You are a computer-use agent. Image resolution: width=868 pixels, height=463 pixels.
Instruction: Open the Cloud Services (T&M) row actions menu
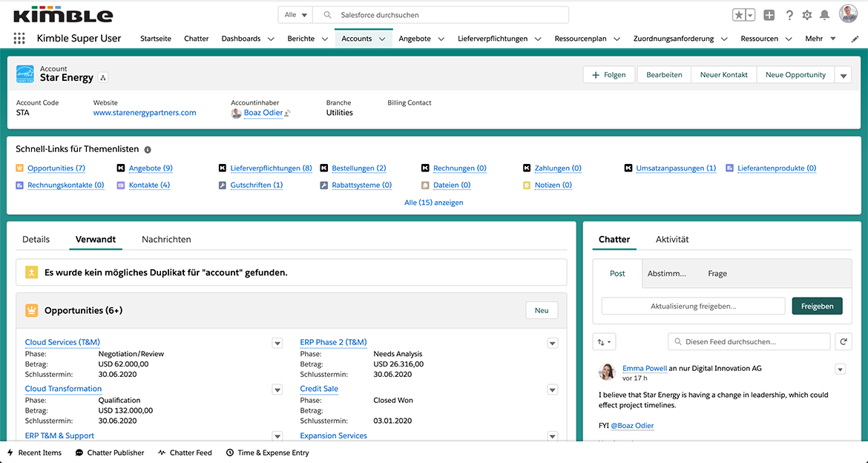coord(277,344)
